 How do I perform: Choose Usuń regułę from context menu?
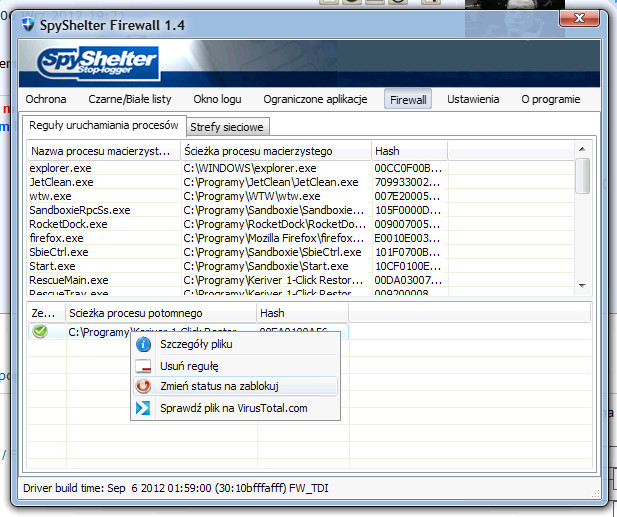pos(235,366)
